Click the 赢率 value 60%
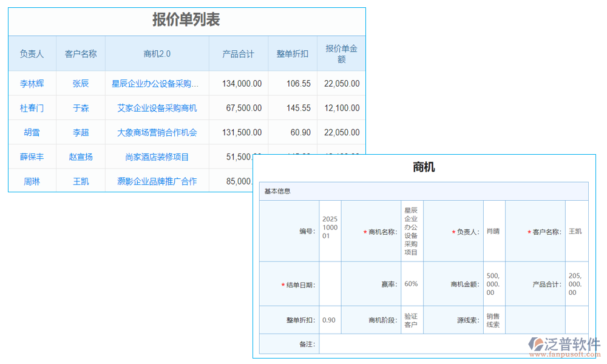Screen dimensions: 607x364 [x=410, y=284]
